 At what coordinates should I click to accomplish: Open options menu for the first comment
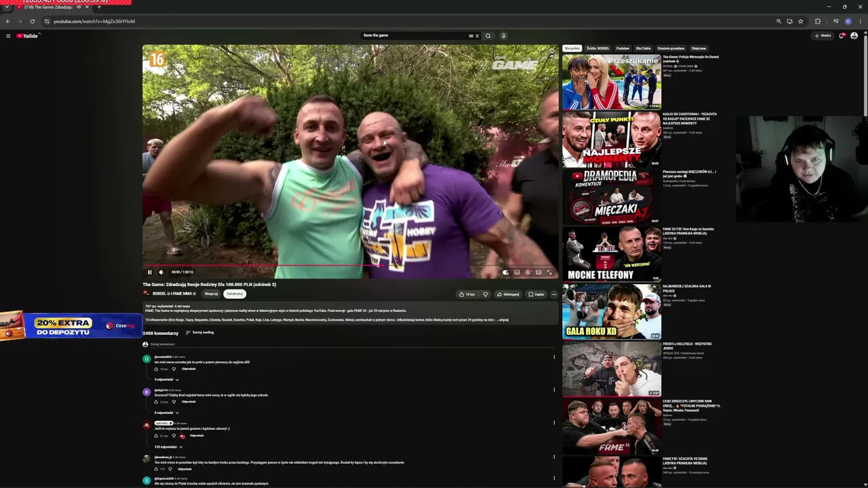[x=554, y=357]
